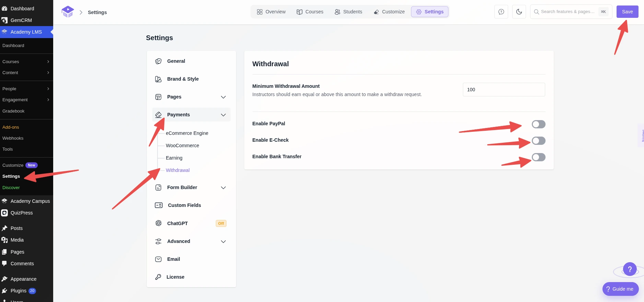Focus the Search features & pages box

click(x=571, y=12)
